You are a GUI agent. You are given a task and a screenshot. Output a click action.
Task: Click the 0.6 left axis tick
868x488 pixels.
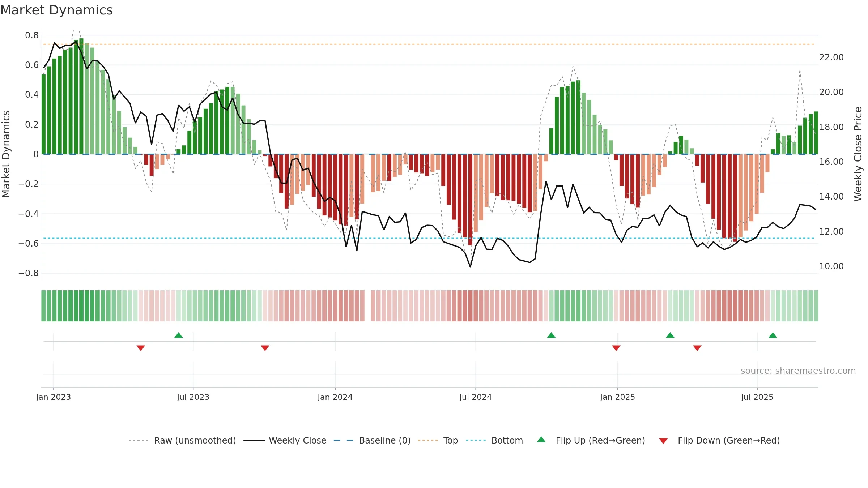click(x=32, y=65)
